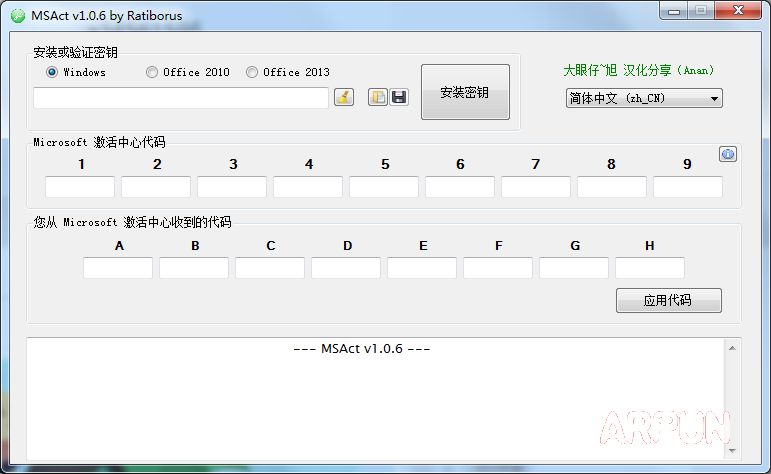Click the blue info icon
This screenshot has width=771, height=474.
[728, 154]
